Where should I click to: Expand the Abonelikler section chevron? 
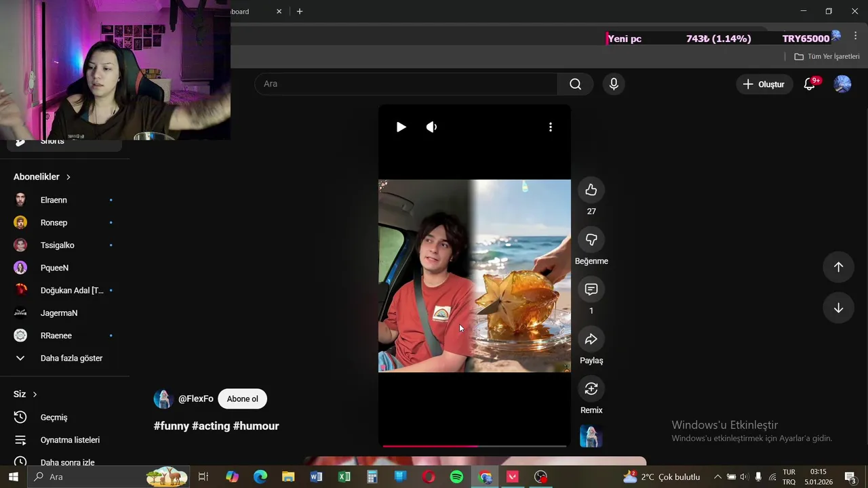coord(68,177)
